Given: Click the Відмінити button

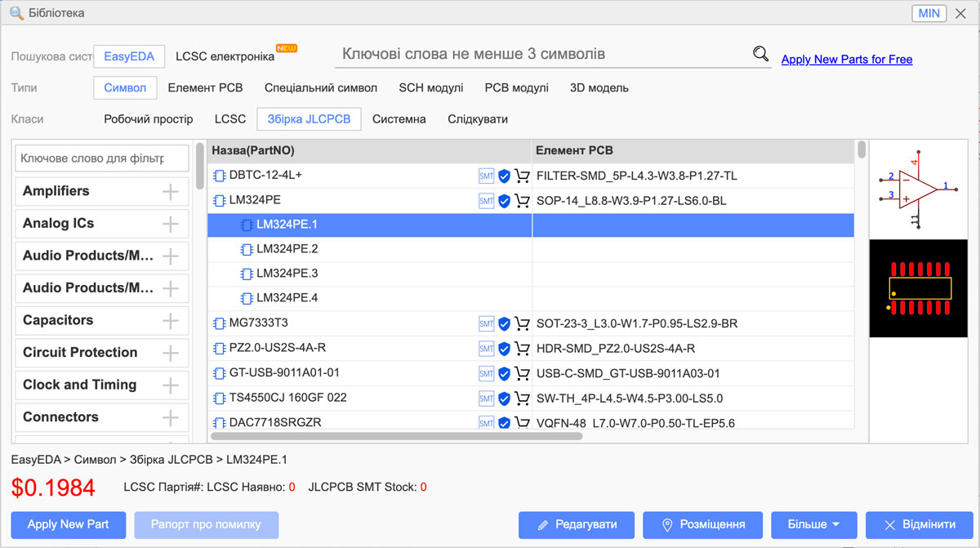Looking at the screenshot, I should [920, 524].
